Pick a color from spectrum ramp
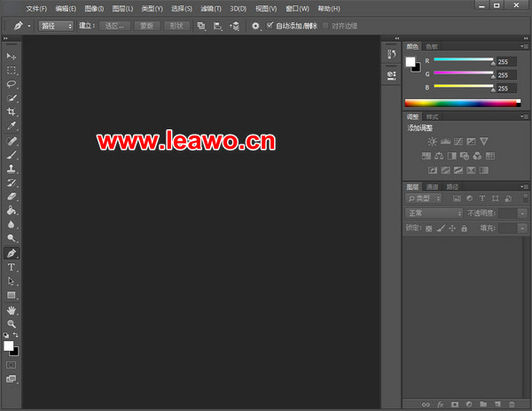The width and height of the screenshot is (532, 411). 463,103
